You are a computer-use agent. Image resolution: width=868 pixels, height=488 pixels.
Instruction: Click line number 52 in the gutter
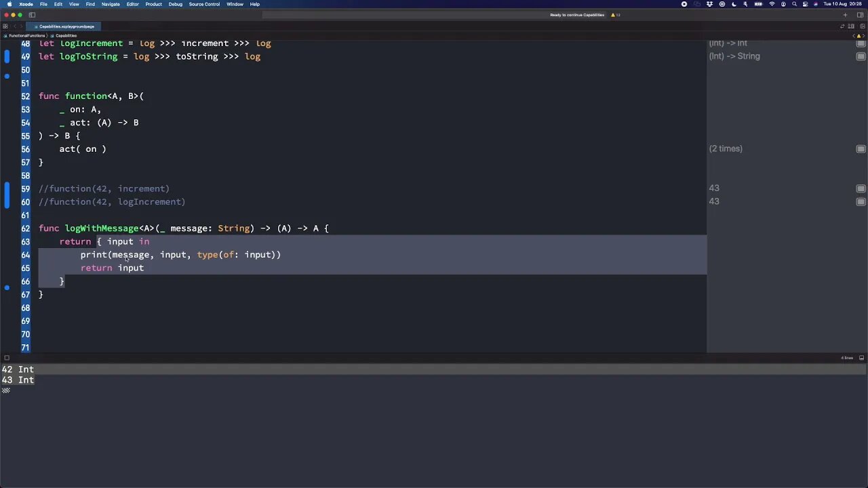click(x=25, y=96)
